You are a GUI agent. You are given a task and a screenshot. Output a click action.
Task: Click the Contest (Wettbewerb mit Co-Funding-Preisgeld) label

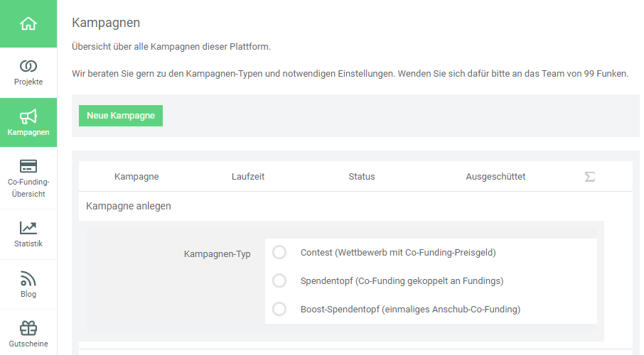(398, 252)
